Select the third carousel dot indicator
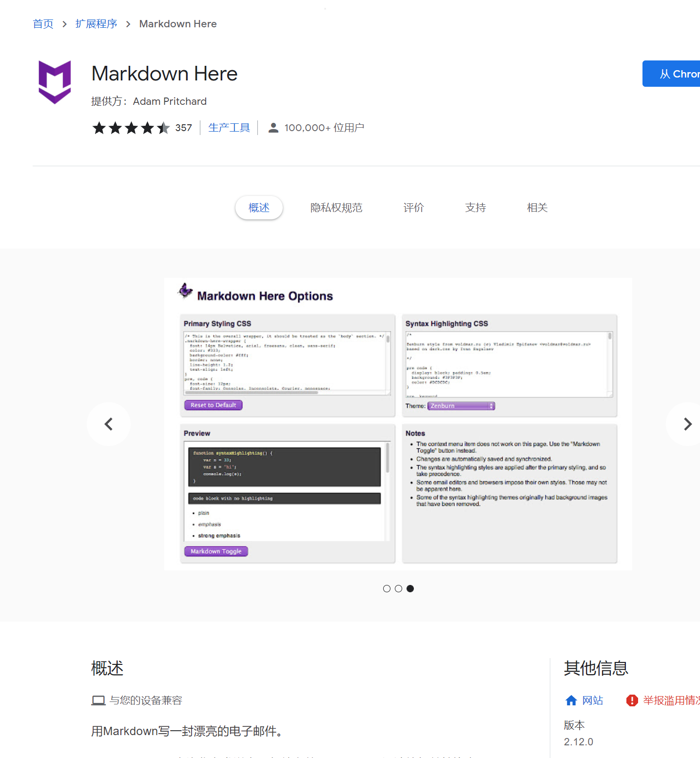 click(410, 588)
